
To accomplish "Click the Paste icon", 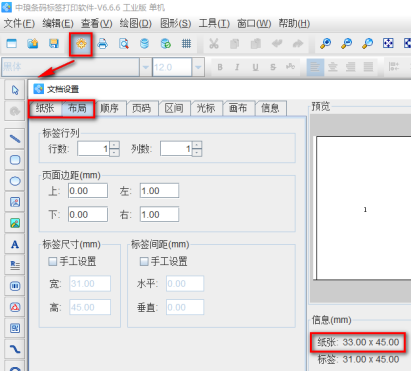I will point(256,43).
